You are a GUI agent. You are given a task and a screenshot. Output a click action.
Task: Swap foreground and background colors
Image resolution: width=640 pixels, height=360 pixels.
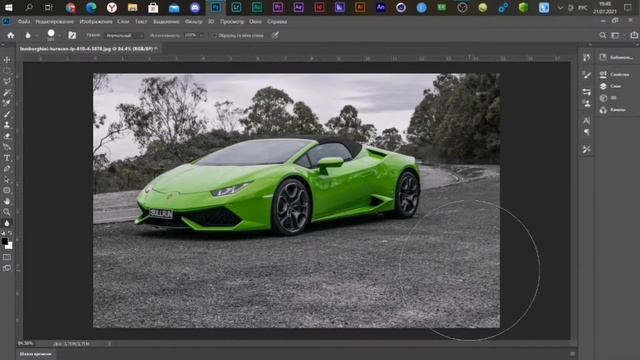(10, 233)
